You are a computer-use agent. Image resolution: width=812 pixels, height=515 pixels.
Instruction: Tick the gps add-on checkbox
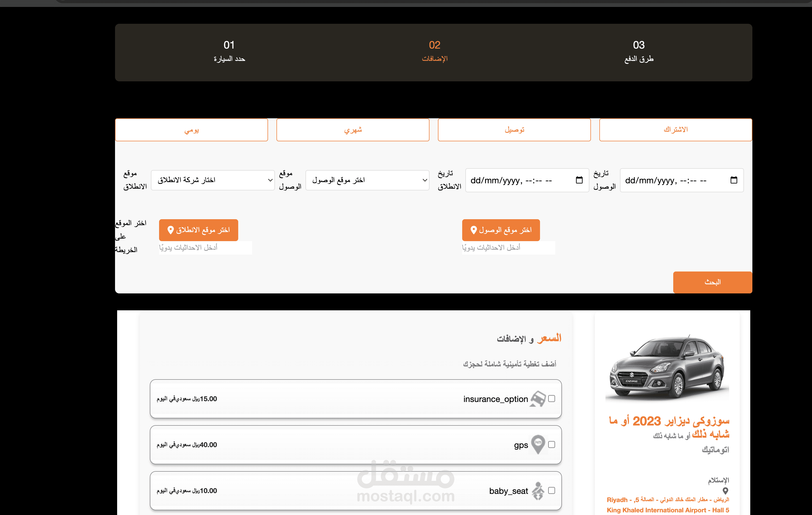[x=552, y=444]
